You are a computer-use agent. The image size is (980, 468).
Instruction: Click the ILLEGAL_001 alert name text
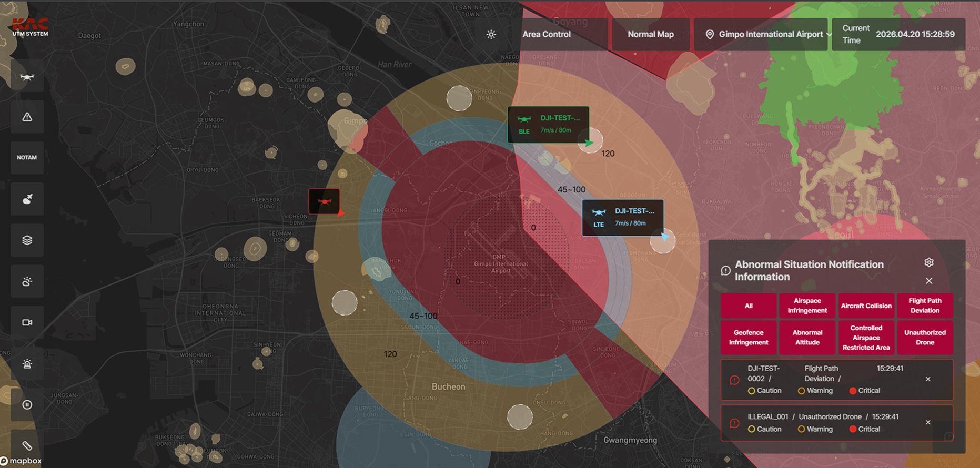pyautogui.click(x=768, y=417)
